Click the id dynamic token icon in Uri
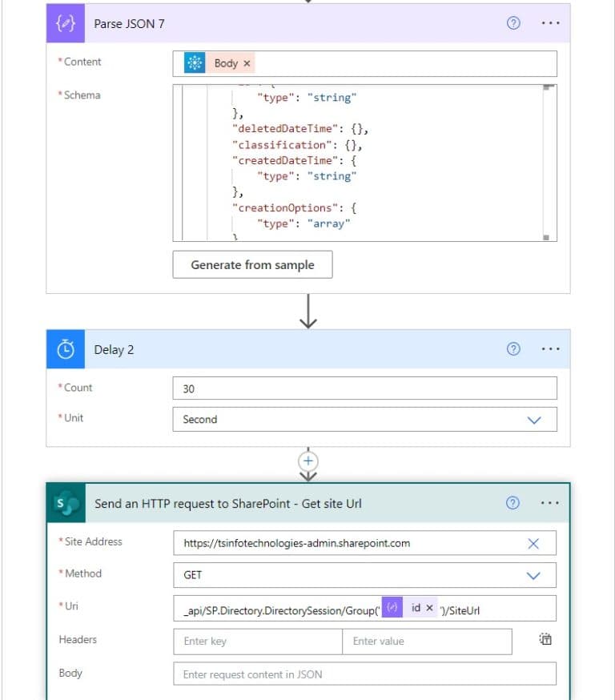The width and height of the screenshot is (615, 700). tap(392, 607)
